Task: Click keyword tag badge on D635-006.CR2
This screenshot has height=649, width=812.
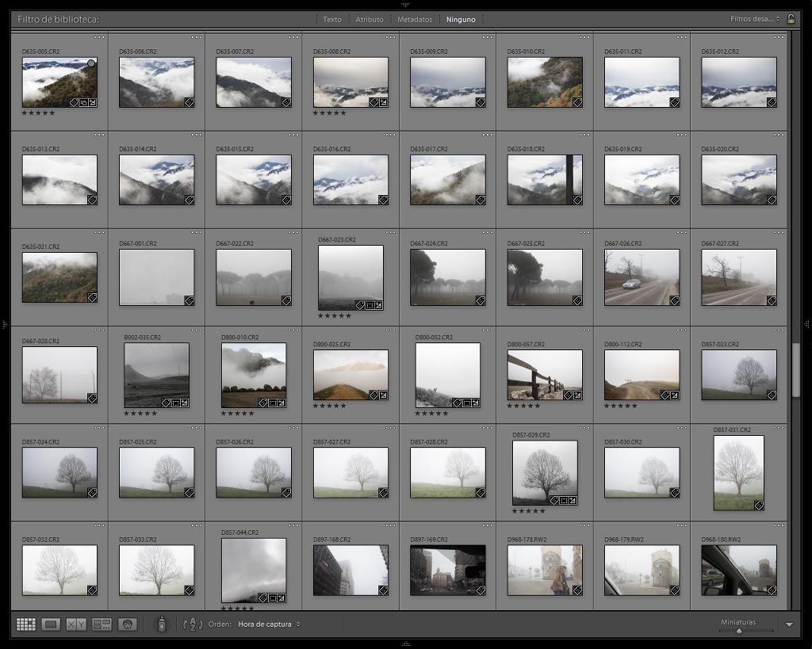Action: (189, 102)
